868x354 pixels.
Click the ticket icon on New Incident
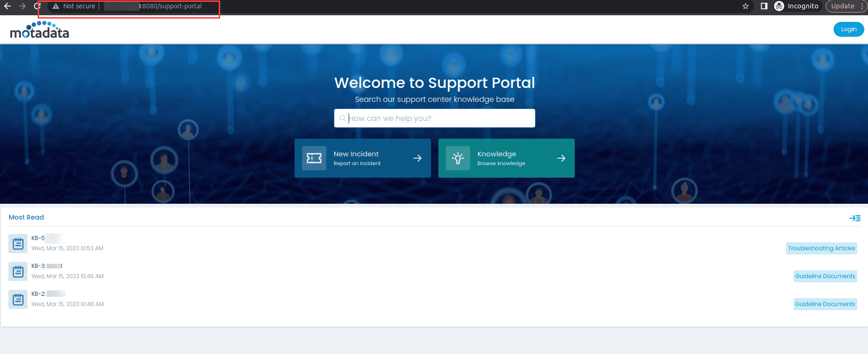point(314,158)
